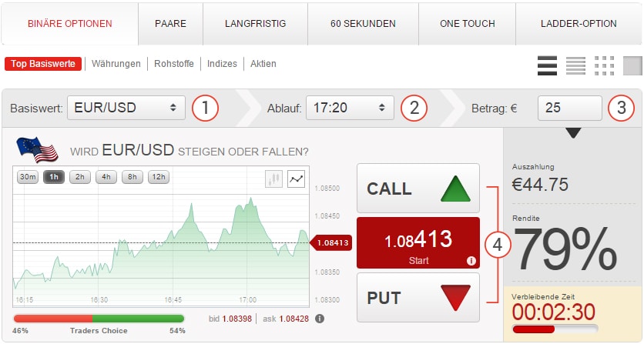The image size is (644, 344).
Task: Filter assets by Aktien
Action: click(263, 64)
